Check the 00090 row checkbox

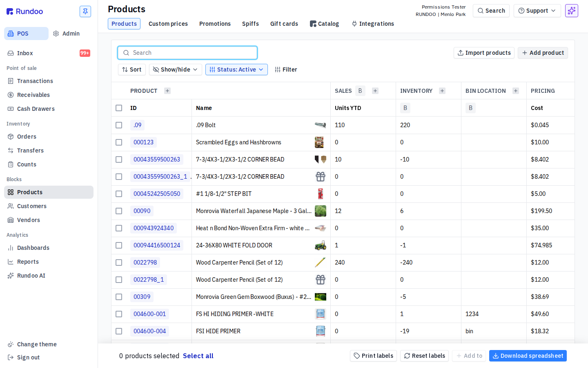coord(119,211)
